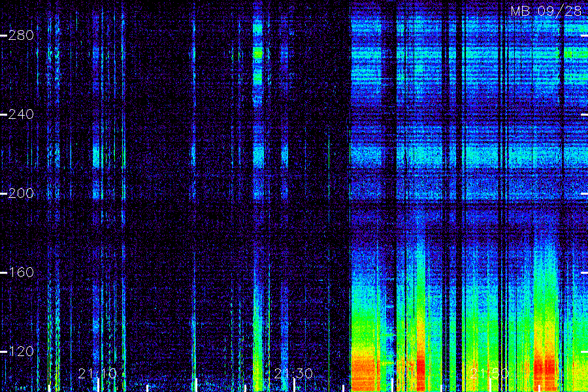Click the 21:30 time axis label
This screenshot has width=588, height=392.
pos(293,373)
